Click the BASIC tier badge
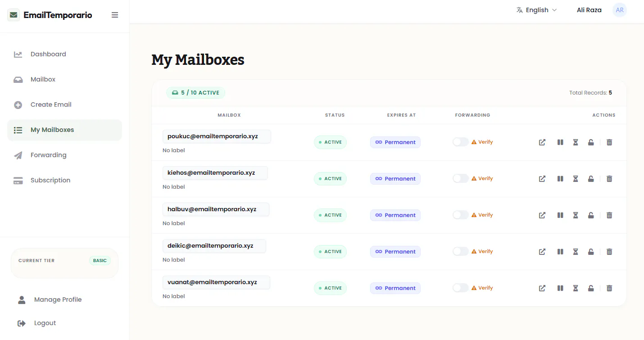This screenshot has width=644, height=340. tap(100, 260)
